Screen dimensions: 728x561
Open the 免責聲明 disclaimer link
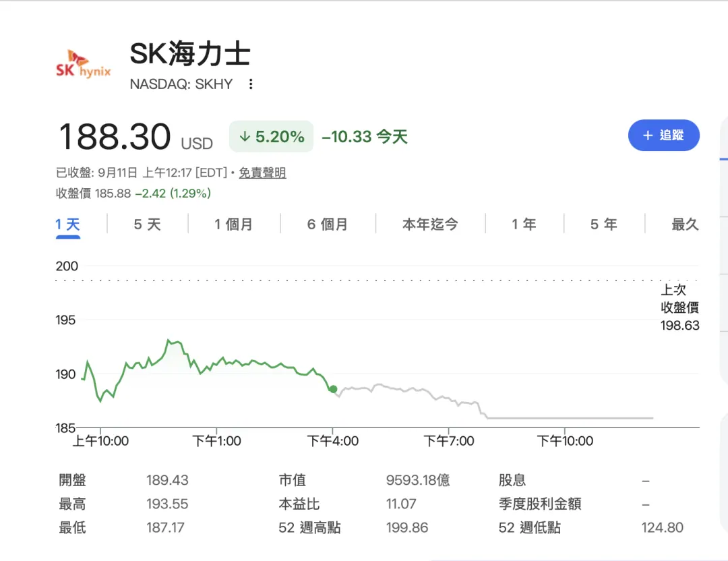point(262,173)
